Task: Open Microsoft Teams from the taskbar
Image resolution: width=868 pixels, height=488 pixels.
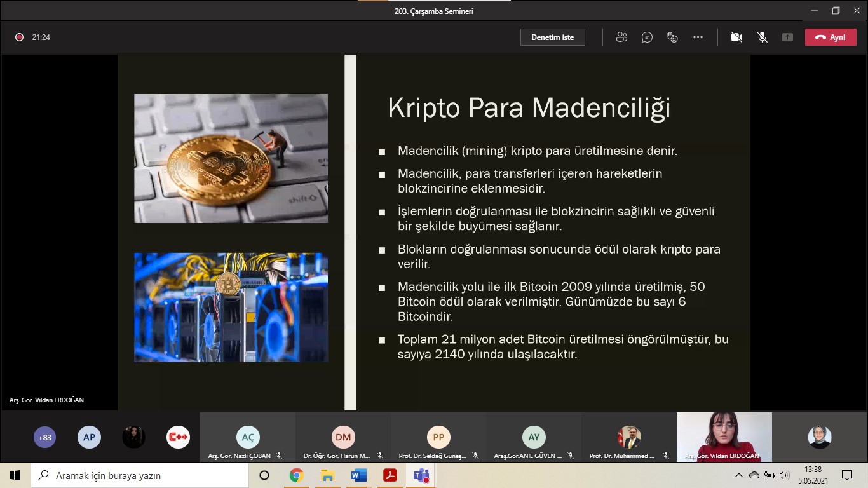Action: [x=421, y=475]
